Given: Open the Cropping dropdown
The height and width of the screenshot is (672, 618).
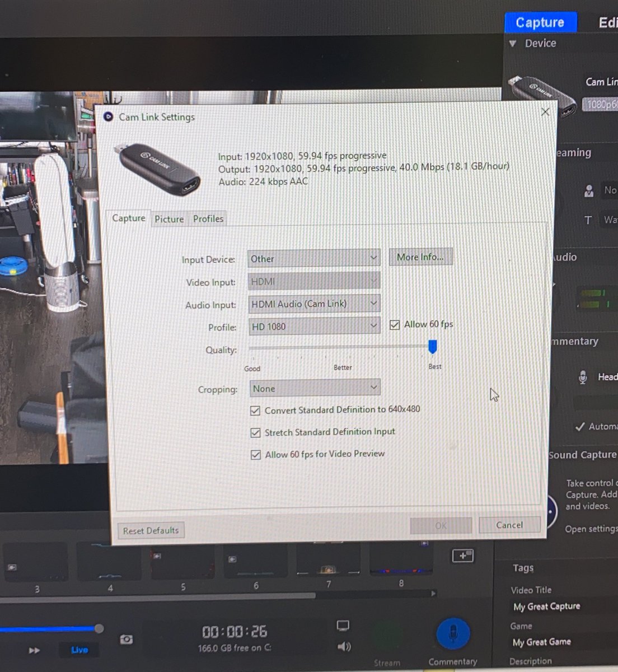Looking at the screenshot, I should 314,388.
